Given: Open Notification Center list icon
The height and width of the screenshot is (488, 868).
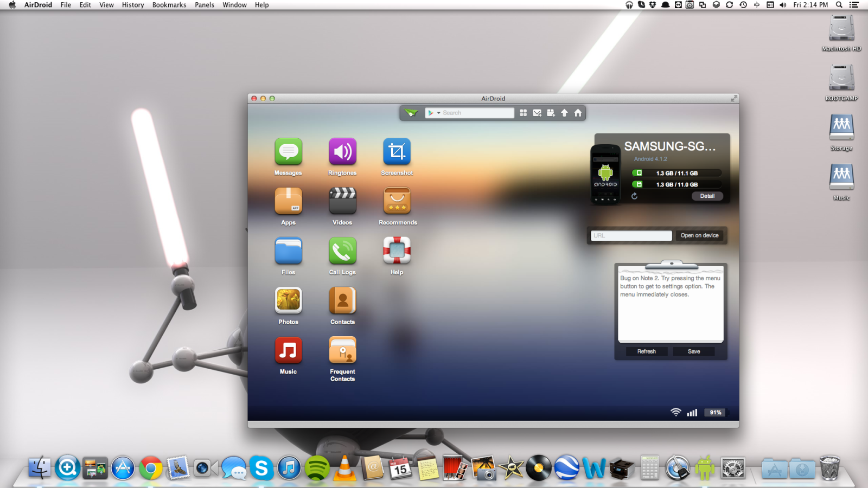Looking at the screenshot, I should click(854, 5).
